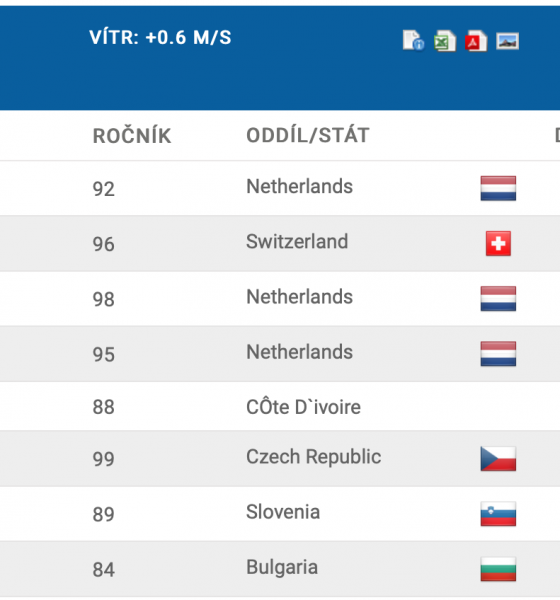Open the photo finish image icon

click(x=507, y=41)
